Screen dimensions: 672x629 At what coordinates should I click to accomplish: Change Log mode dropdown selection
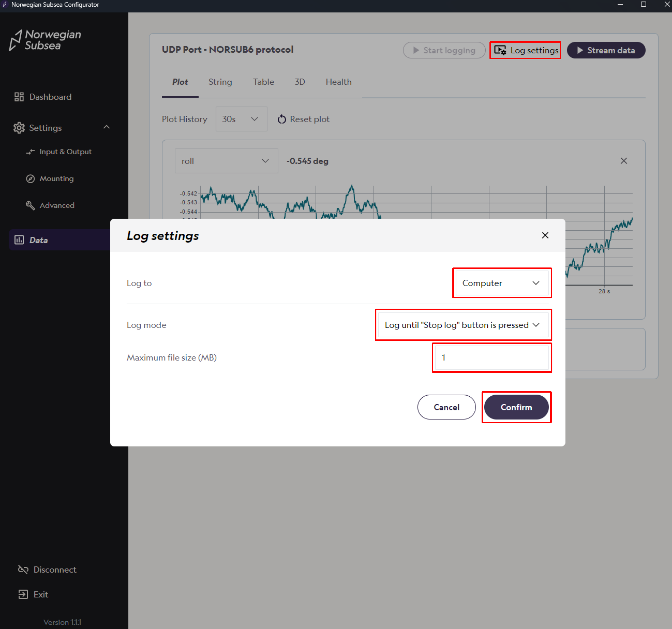[463, 325]
